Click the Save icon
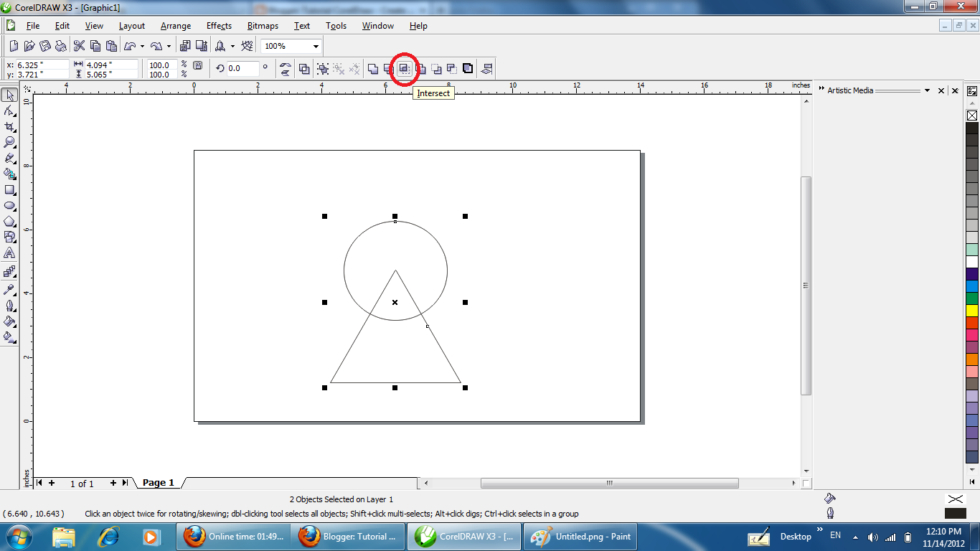980x551 pixels. click(44, 46)
